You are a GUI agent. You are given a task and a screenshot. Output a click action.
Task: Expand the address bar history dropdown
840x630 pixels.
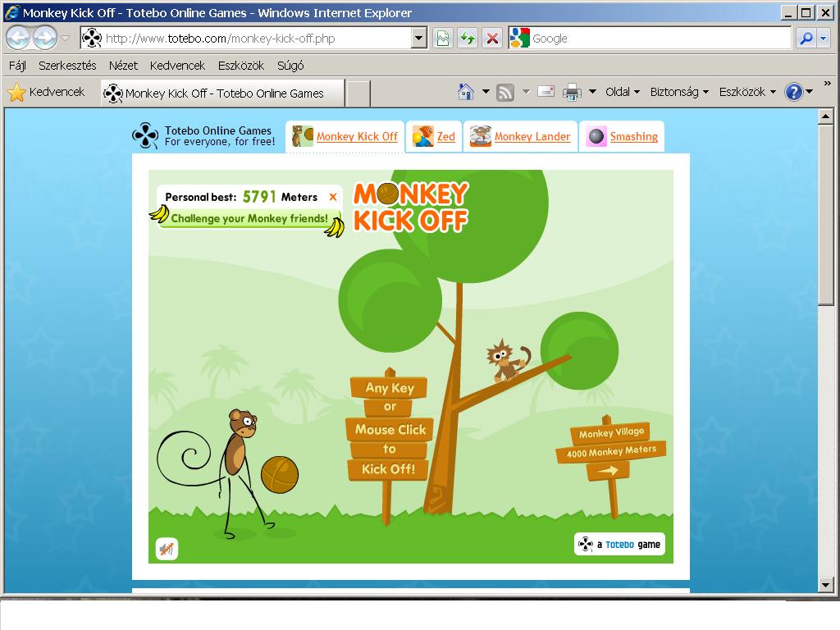point(419,38)
